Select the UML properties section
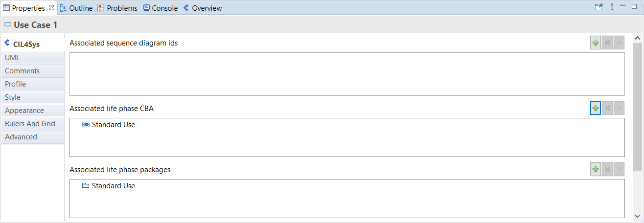The height and width of the screenshot is (223, 644). 32,58
